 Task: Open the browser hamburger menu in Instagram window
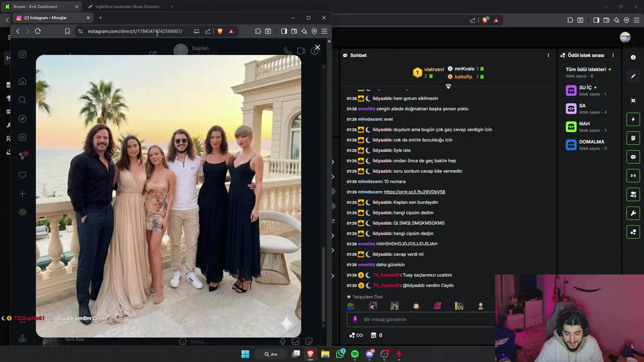click(x=324, y=31)
